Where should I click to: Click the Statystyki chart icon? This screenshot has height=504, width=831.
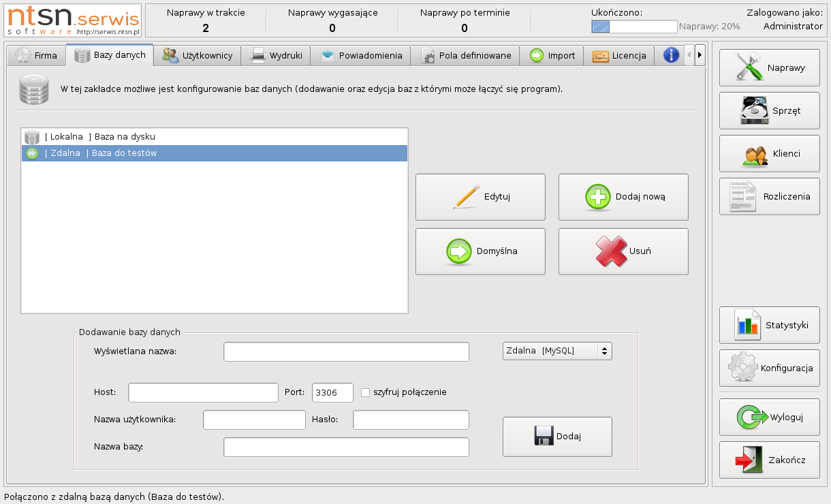point(747,325)
